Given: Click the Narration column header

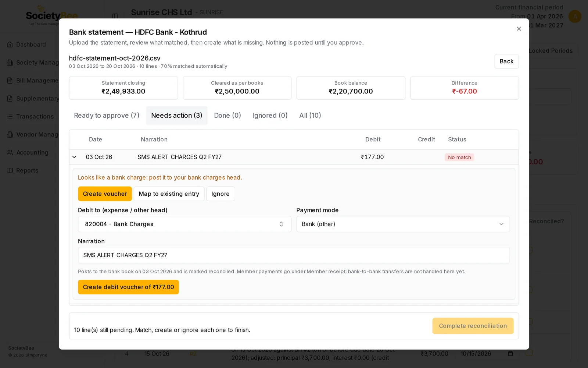Looking at the screenshot, I should (x=154, y=139).
